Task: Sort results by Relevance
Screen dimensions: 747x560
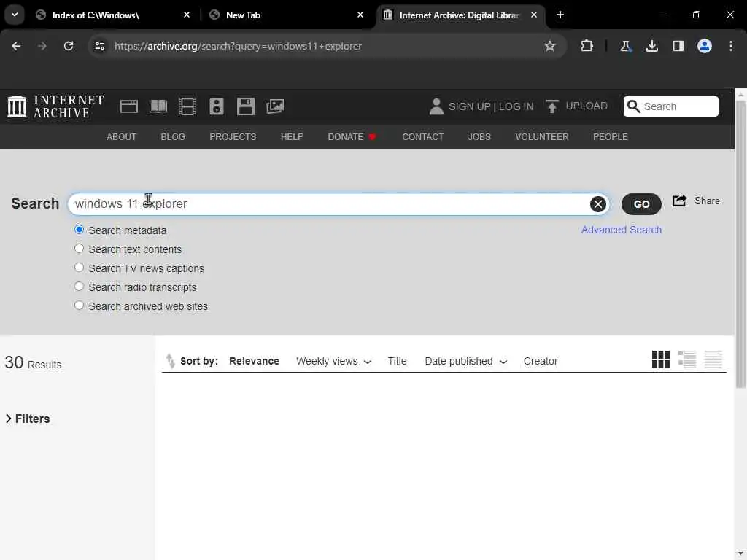Action: [254, 361]
